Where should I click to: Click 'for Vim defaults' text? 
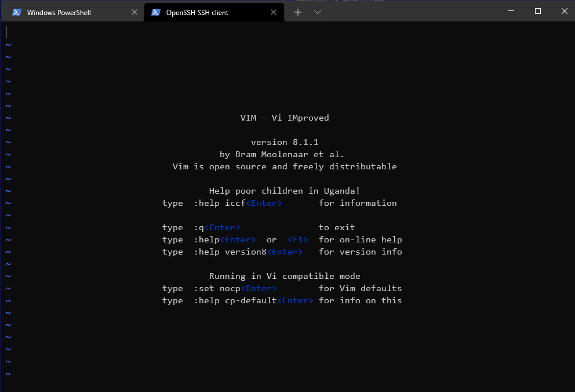361,288
